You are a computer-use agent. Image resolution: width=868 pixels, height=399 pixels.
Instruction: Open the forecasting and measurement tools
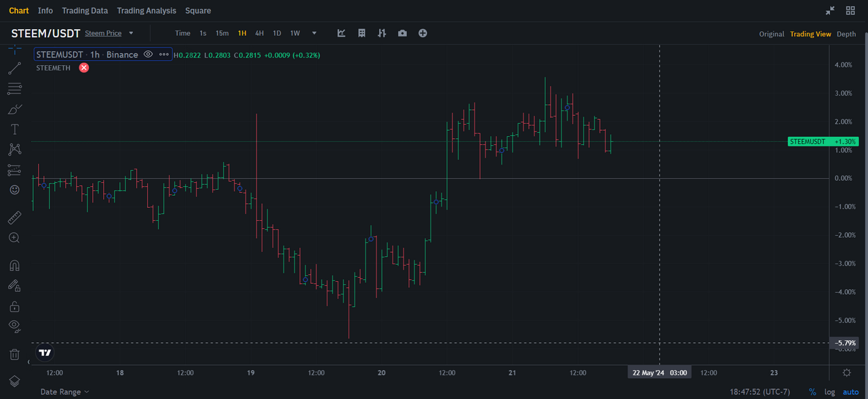[14, 169]
